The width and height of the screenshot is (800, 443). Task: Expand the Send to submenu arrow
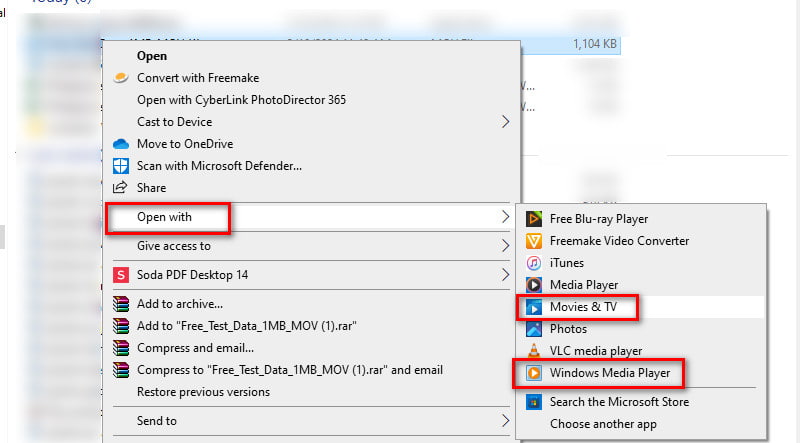pos(505,421)
